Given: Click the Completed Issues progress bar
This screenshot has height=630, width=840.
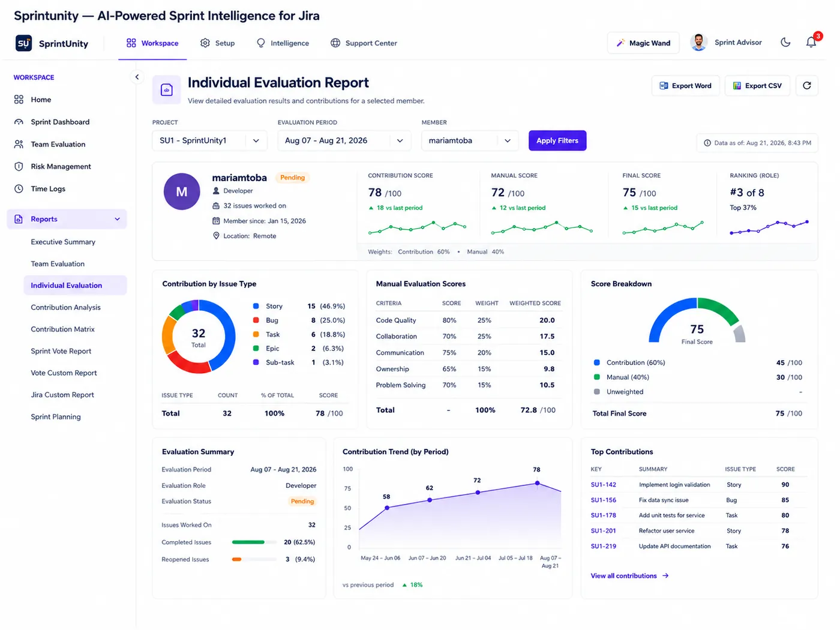Looking at the screenshot, I should (254, 542).
